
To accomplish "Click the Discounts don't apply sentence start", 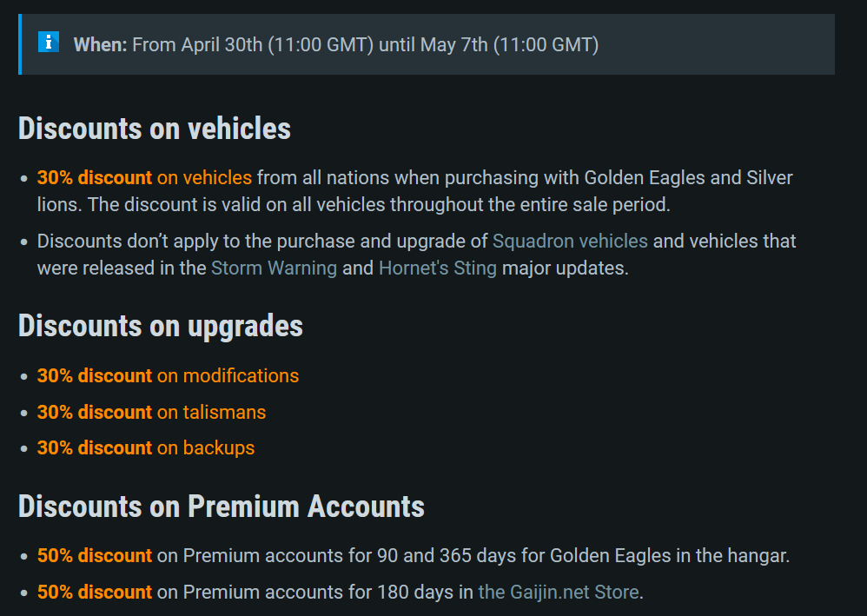I will [130, 241].
